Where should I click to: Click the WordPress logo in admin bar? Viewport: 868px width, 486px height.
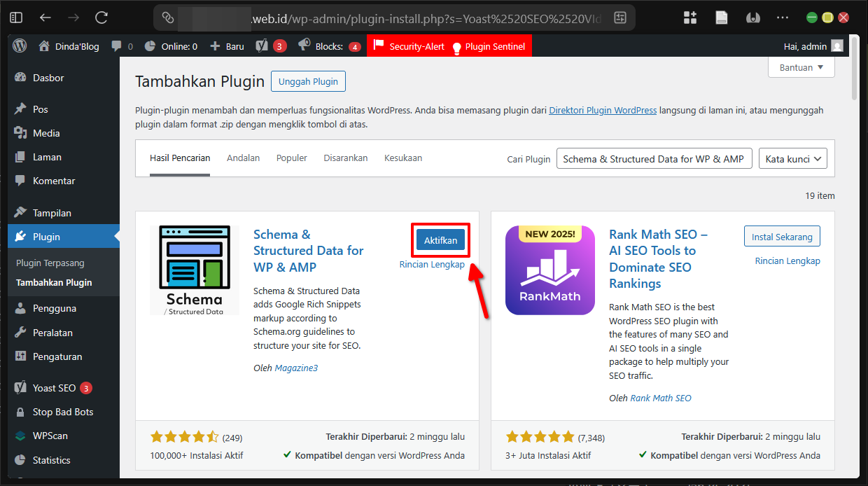20,46
